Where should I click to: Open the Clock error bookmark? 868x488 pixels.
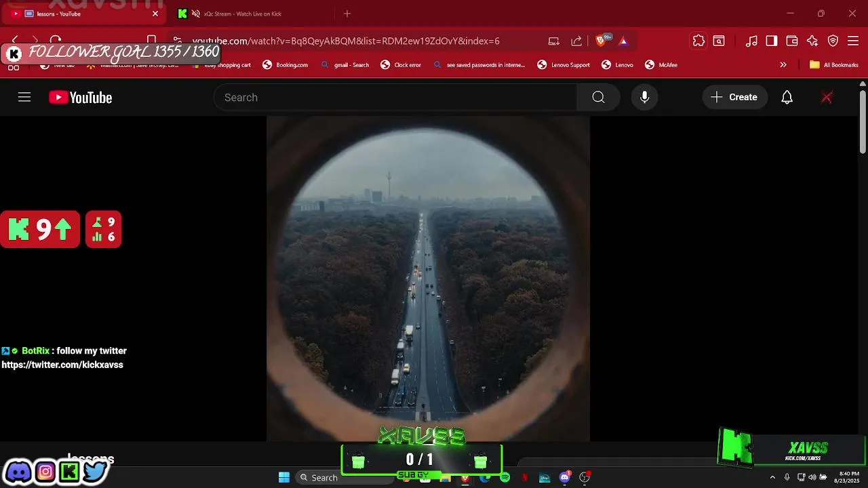click(x=401, y=65)
